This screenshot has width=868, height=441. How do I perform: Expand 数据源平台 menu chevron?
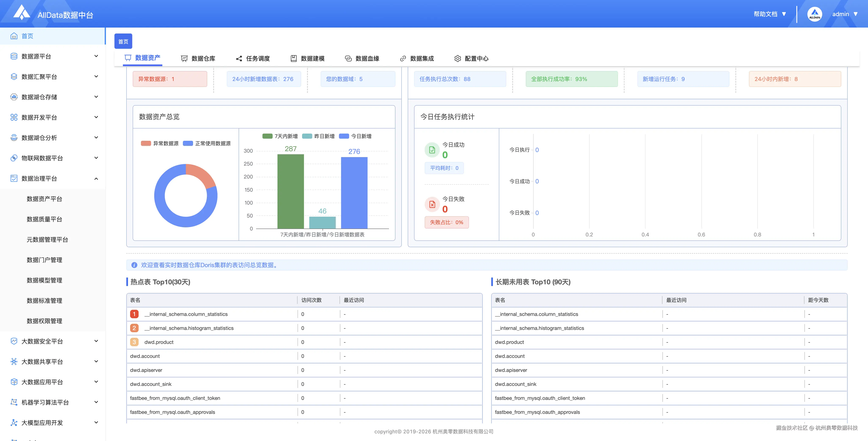(x=96, y=56)
